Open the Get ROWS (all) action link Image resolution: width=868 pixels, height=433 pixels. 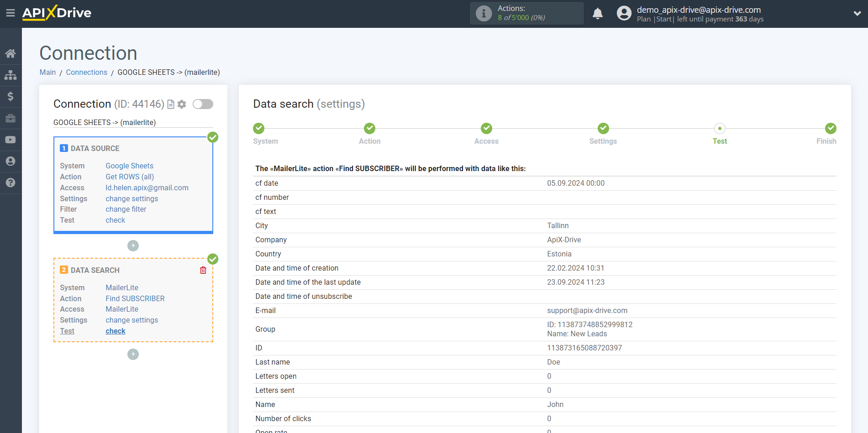(130, 177)
